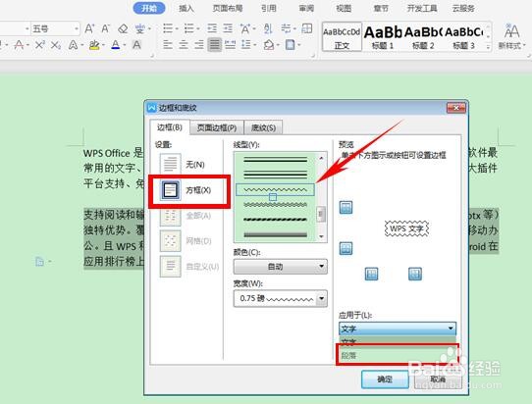532x404 pixels.
Task: Apply blue-underlined font color A
Action: [x=116, y=45]
